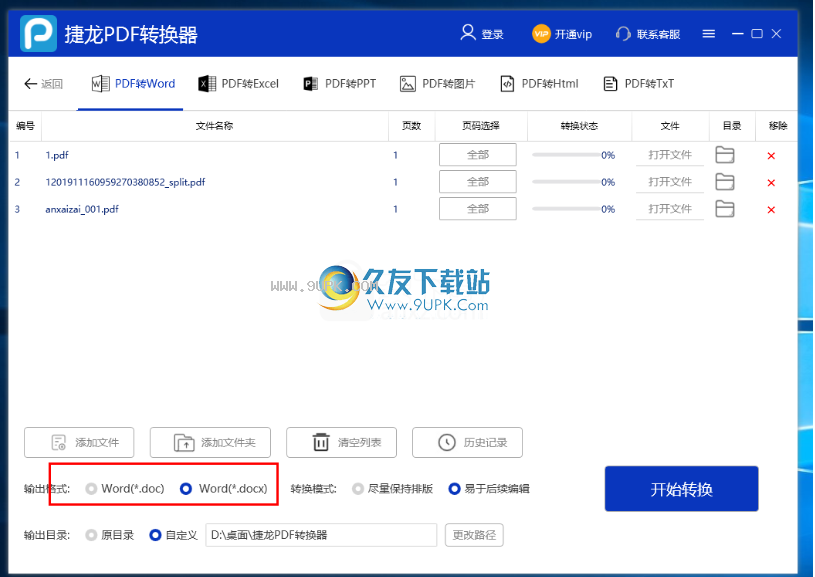Select file 120191116095927038​0852_split.pdf

click(125, 182)
